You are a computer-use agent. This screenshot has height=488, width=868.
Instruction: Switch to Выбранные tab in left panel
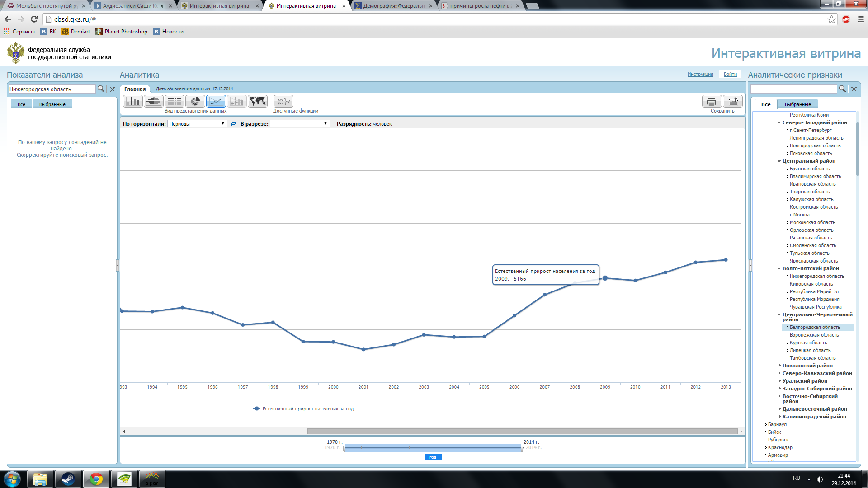[x=52, y=104]
